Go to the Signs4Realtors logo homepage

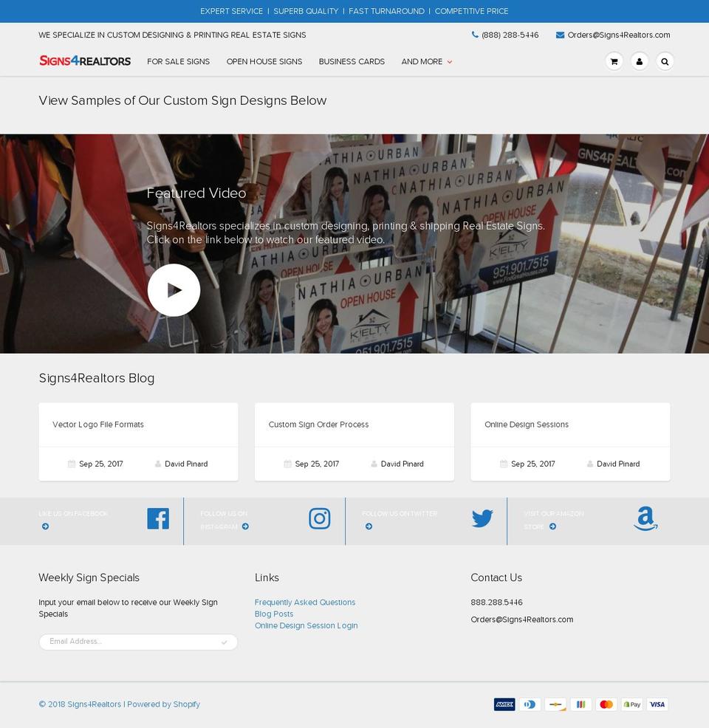coord(85,61)
